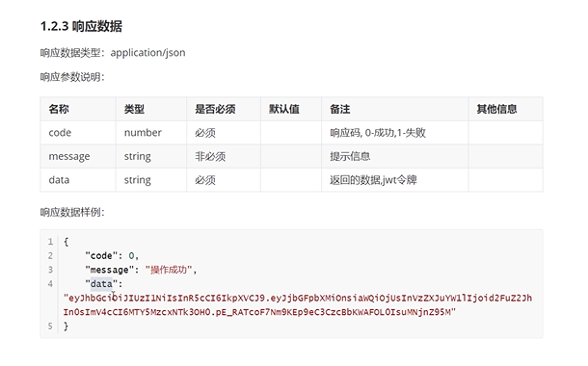Click the '1.2.3 响应数据' heading
Viewport: 588px width, 366px height.
coord(81,26)
